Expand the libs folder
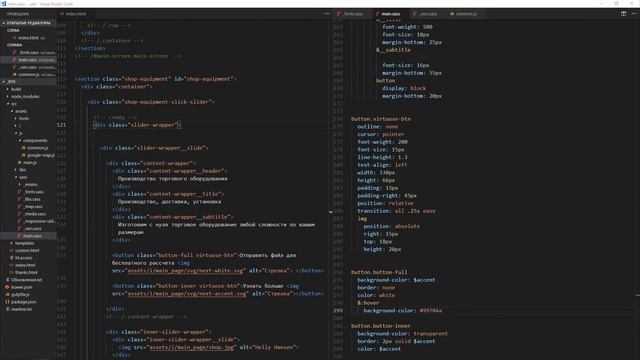Screen dimensions: 640x360 22,170
